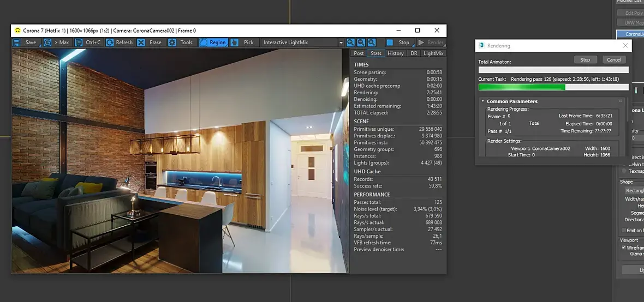The image size is (644, 302).
Task: Click the 'Rays/s total:' stat row
Action: pos(397,216)
